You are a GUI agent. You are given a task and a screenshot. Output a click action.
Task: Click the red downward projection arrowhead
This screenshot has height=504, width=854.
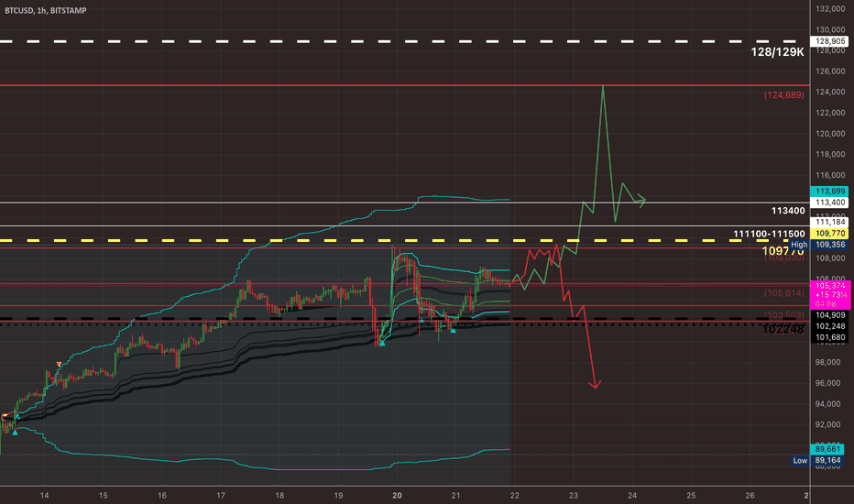point(596,385)
